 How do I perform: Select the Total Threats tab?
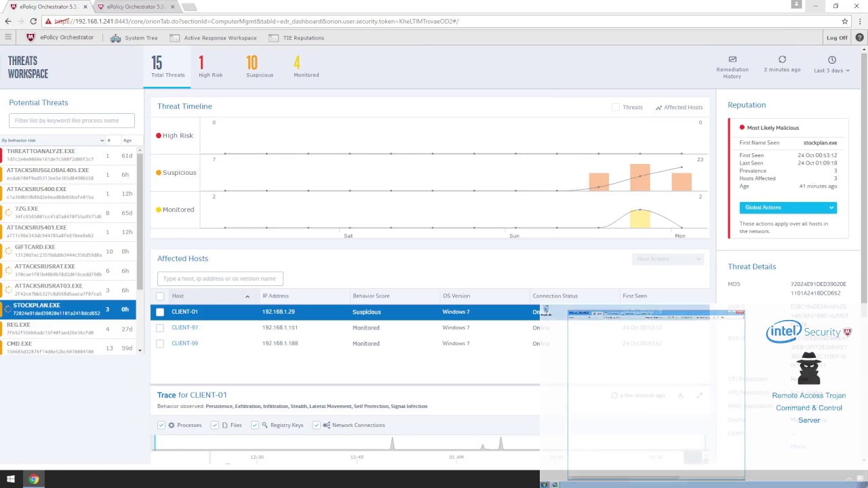click(x=167, y=67)
